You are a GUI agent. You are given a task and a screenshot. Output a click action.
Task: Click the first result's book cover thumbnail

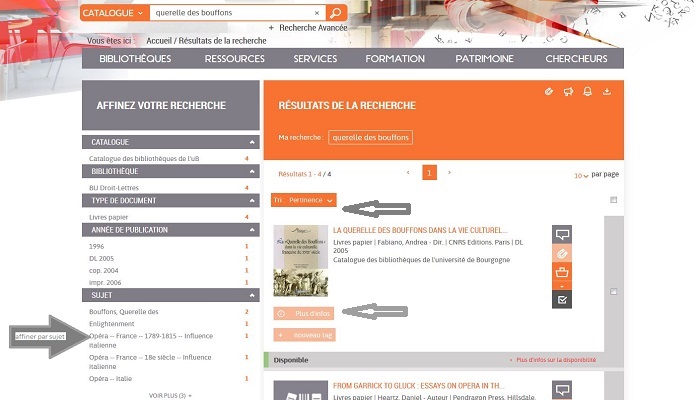(x=300, y=261)
